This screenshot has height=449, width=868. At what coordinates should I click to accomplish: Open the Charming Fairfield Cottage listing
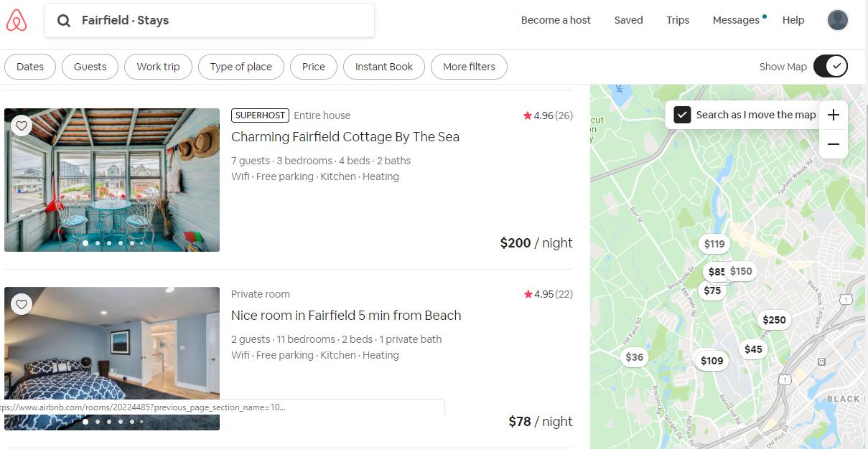click(345, 136)
